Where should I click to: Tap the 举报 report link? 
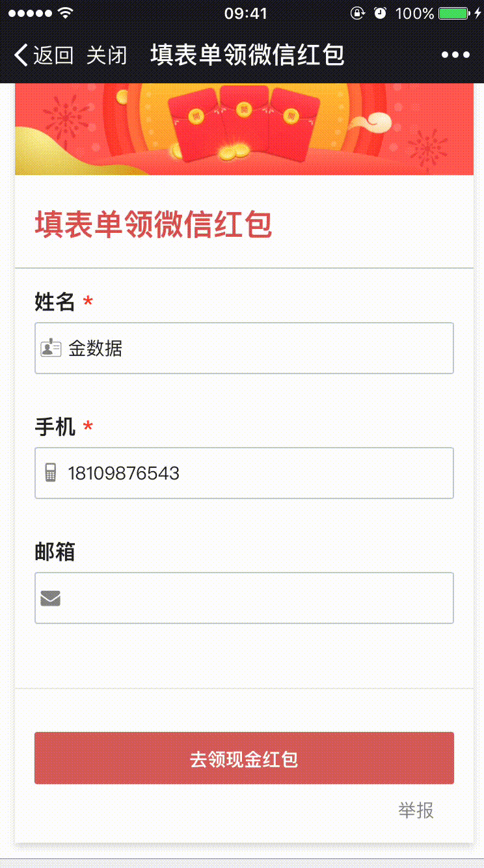coord(416,811)
